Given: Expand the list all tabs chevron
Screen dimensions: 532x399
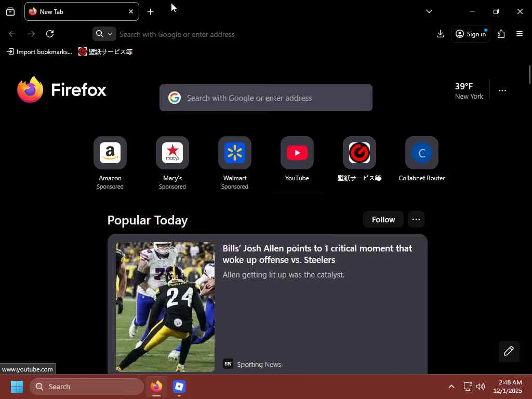Looking at the screenshot, I should pyautogui.click(x=429, y=11).
